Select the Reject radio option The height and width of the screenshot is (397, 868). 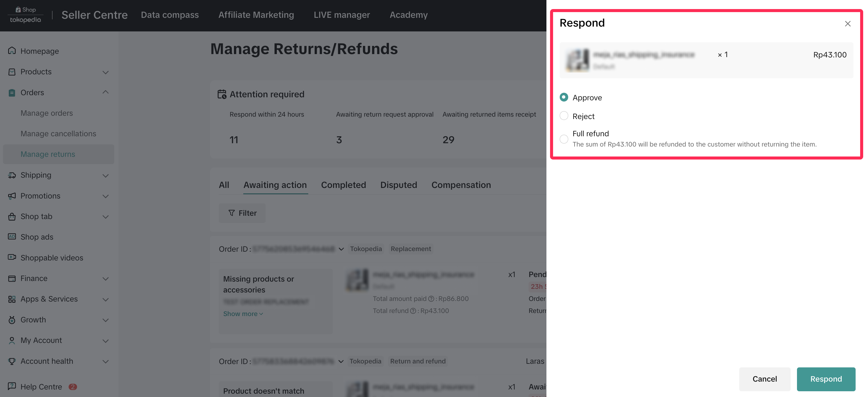tap(564, 116)
